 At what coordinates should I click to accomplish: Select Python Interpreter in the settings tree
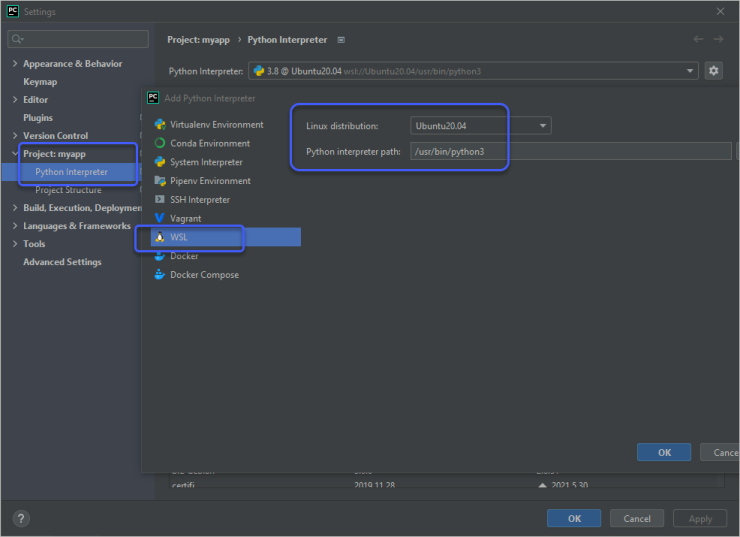point(71,172)
